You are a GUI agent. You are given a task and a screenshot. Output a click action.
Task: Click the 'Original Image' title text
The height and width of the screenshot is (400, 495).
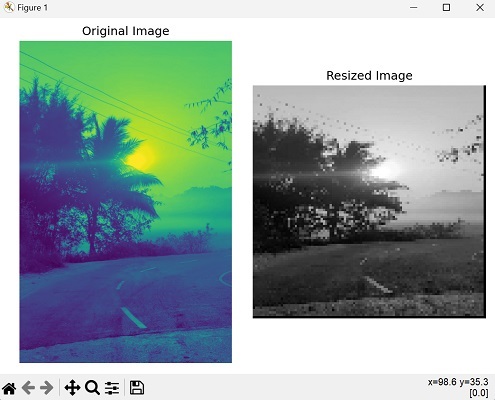[x=126, y=31]
